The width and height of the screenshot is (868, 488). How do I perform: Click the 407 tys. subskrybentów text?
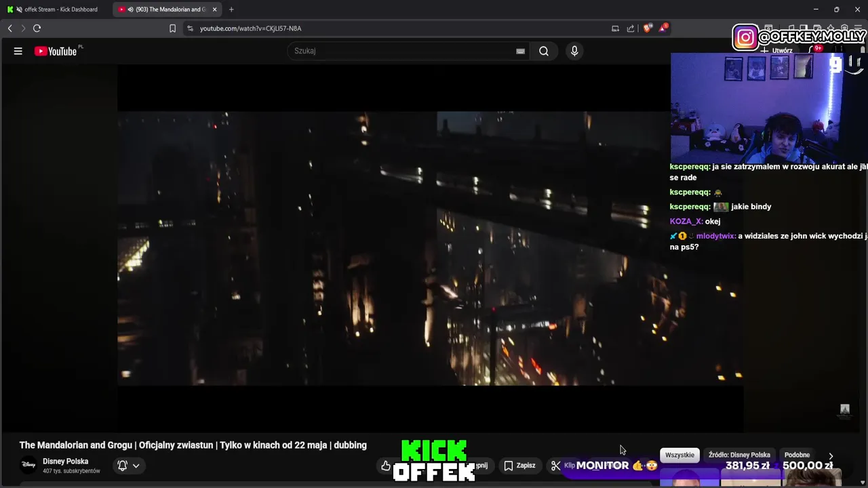point(71,471)
